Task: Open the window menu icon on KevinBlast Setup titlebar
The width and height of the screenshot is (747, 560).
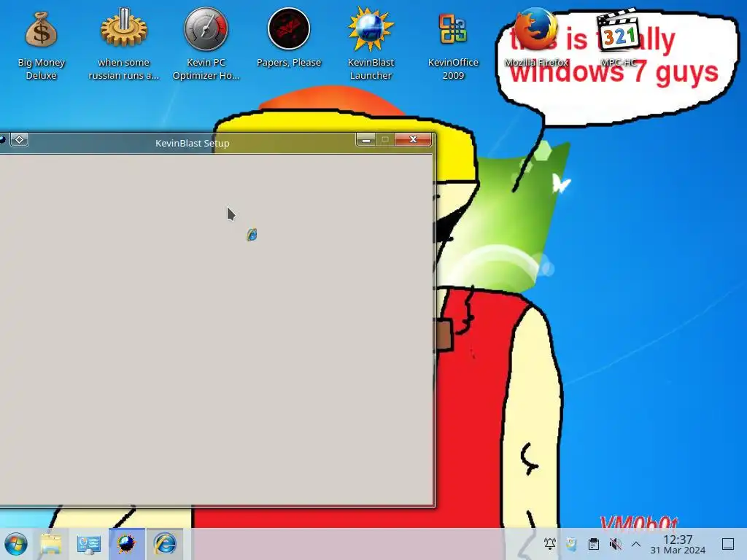Action: 3,139
